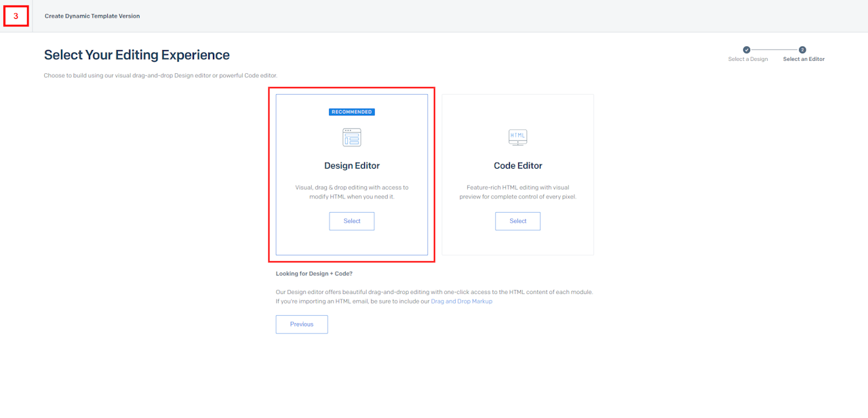Click the Looking for Design + Code heading
Viewport: 868px width, 418px height.
click(x=314, y=274)
